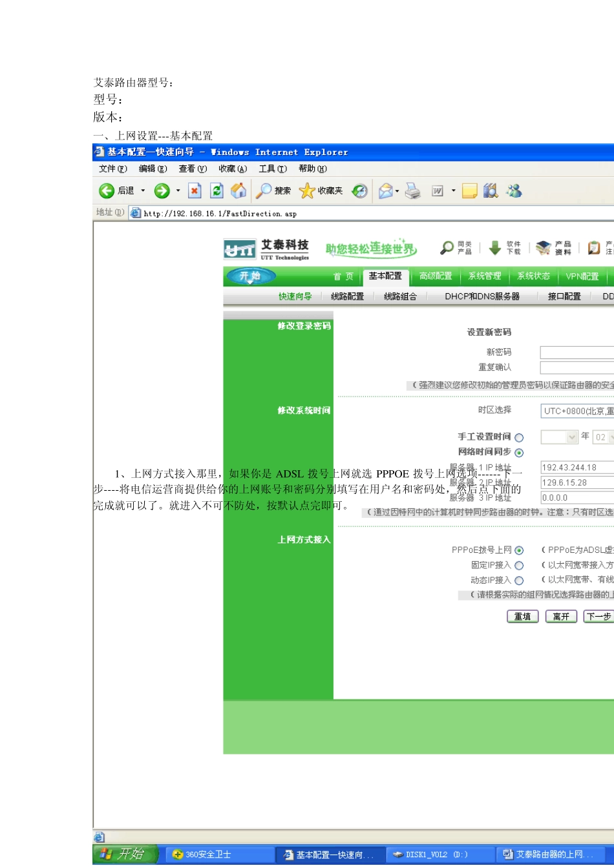Screen dimensions: 614x868
Task: Click the 同类产品 magnifier icon
Action: (447, 248)
